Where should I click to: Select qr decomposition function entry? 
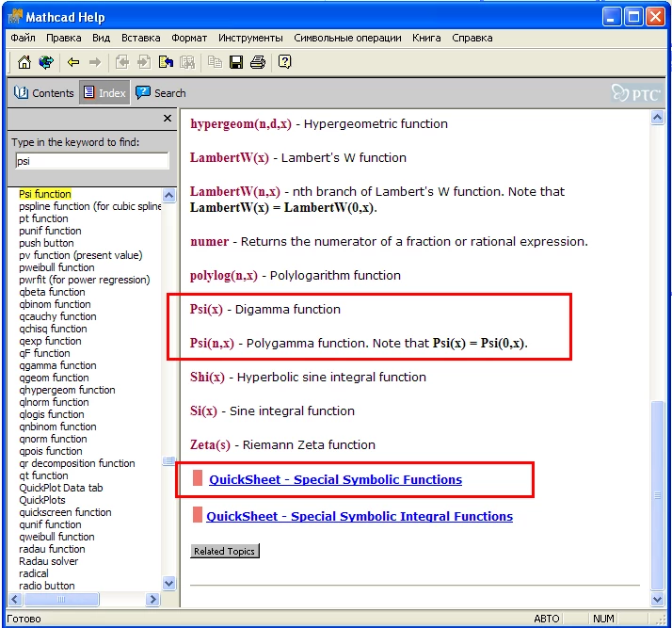coord(77,463)
